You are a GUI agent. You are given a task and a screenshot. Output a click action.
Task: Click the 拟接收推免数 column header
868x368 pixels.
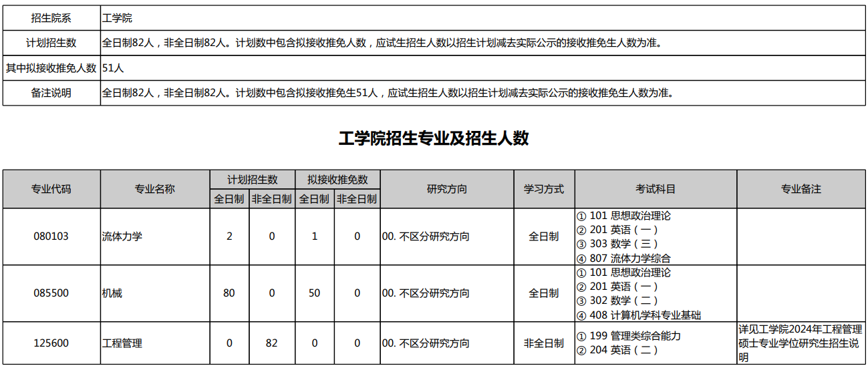pyautogui.click(x=337, y=180)
